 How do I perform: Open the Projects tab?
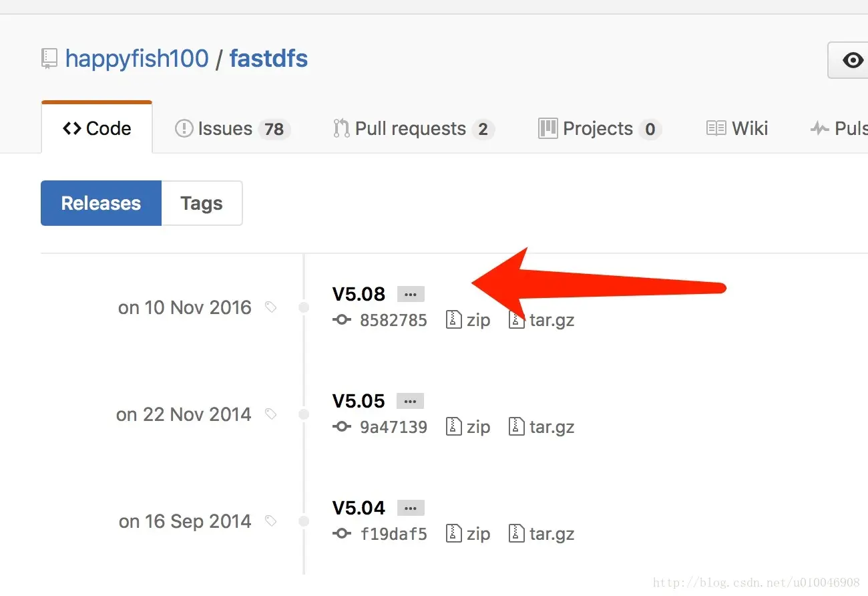coord(599,128)
